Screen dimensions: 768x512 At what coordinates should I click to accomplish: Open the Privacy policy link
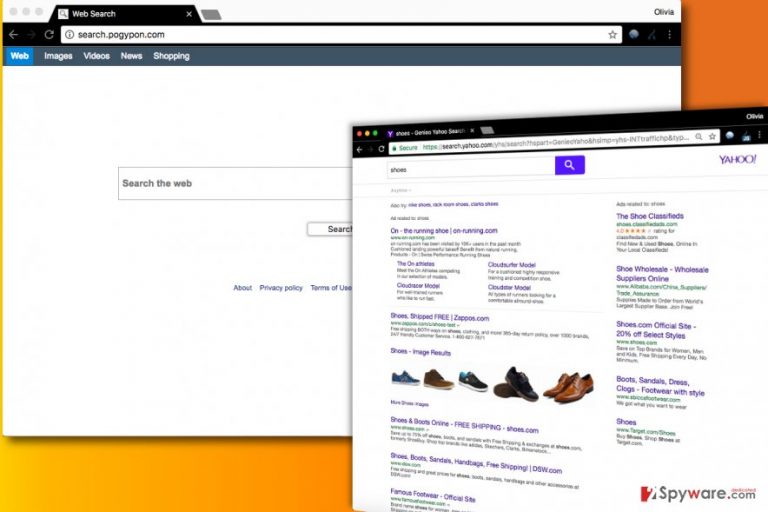pos(281,288)
